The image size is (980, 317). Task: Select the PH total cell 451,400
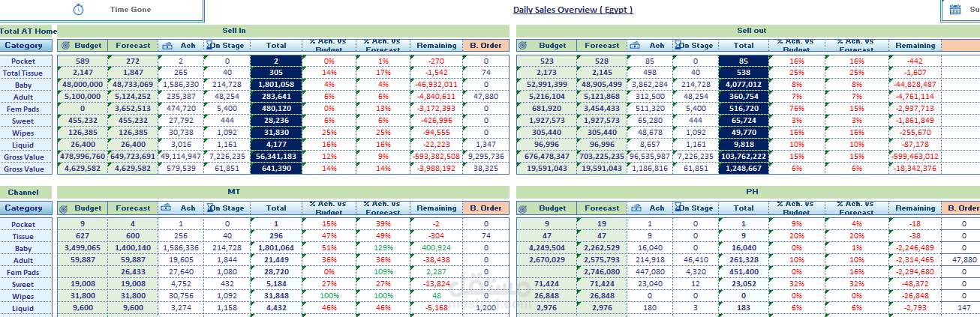pyautogui.click(x=744, y=272)
